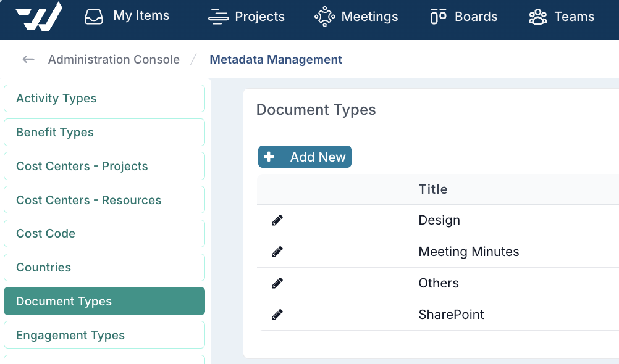Switch to Engagement Types in sidebar
Screen dimensions: 619x364
(x=104, y=335)
